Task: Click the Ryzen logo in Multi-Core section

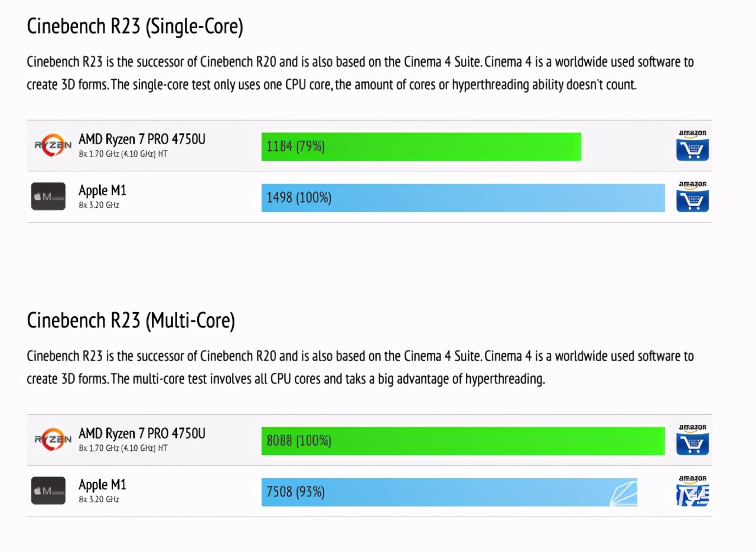Action: 53,440
